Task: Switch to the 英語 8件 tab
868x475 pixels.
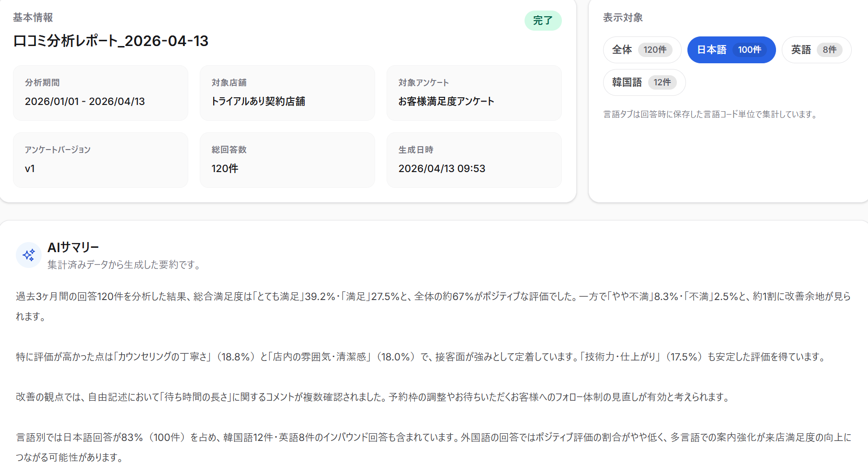Action: point(816,50)
